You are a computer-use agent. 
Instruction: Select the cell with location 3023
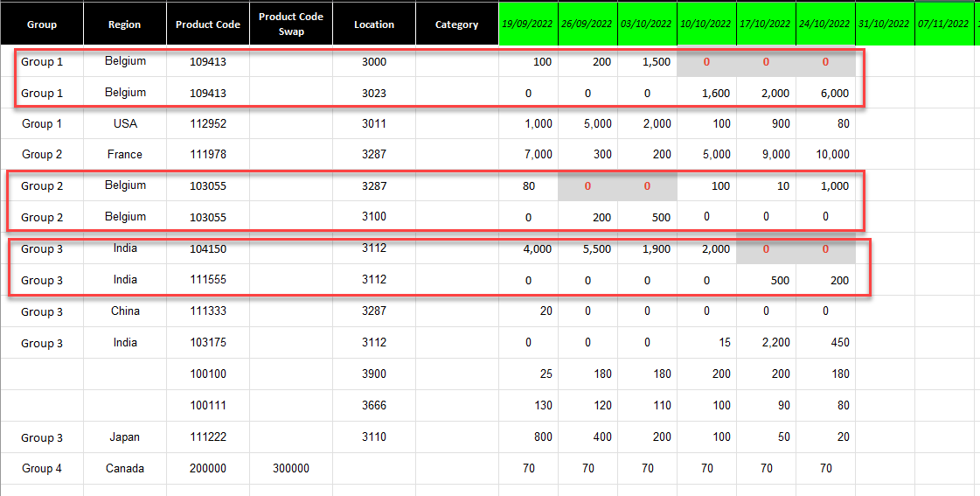[x=374, y=93]
